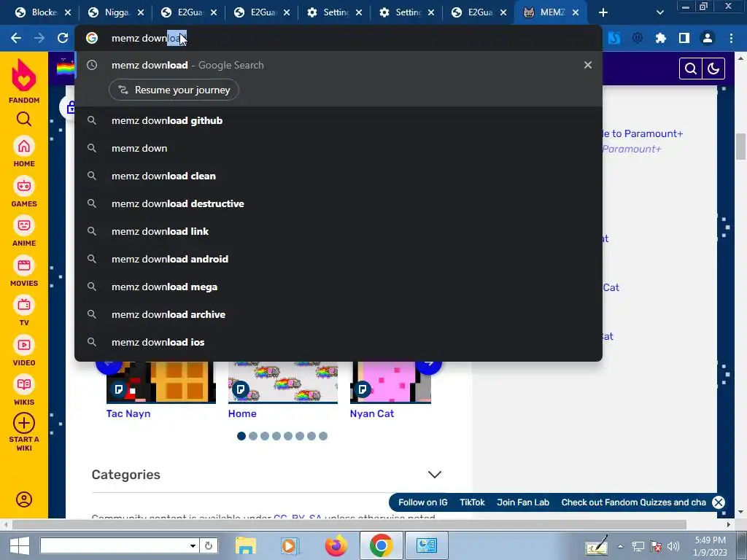Open Firefox from the taskbar
Image resolution: width=747 pixels, height=560 pixels.
pyautogui.click(x=336, y=545)
